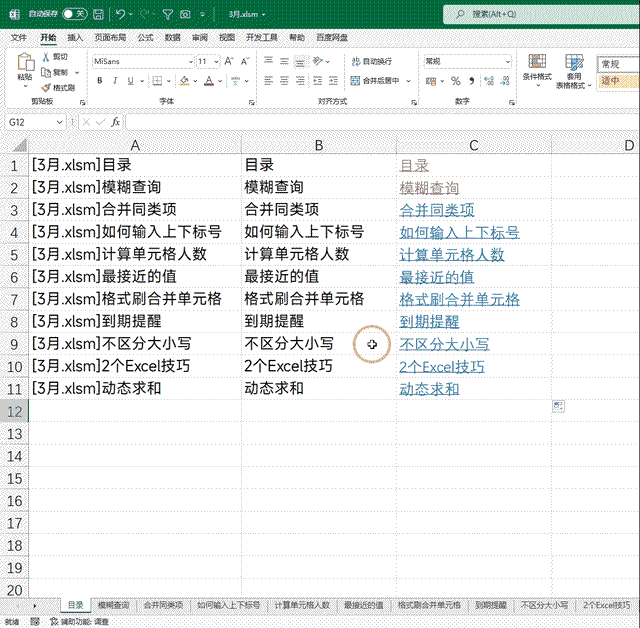Toggle Wrap Text (自动换行)
Viewport: 640px width, 628px height.
point(371,61)
